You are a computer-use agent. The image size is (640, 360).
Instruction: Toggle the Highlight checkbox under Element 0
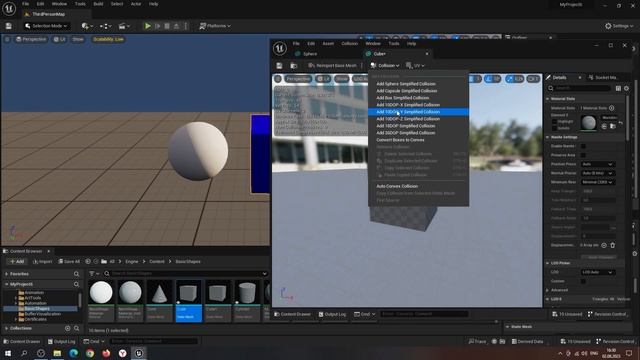[554, 122]
